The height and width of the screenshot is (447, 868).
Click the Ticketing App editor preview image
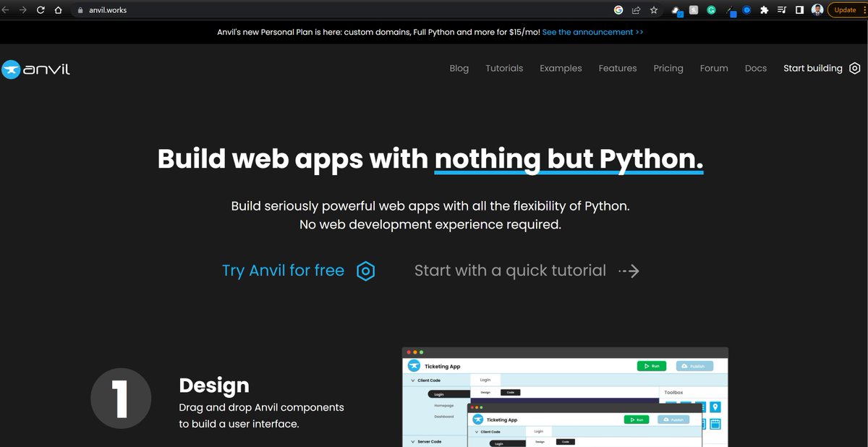(565, 396)
